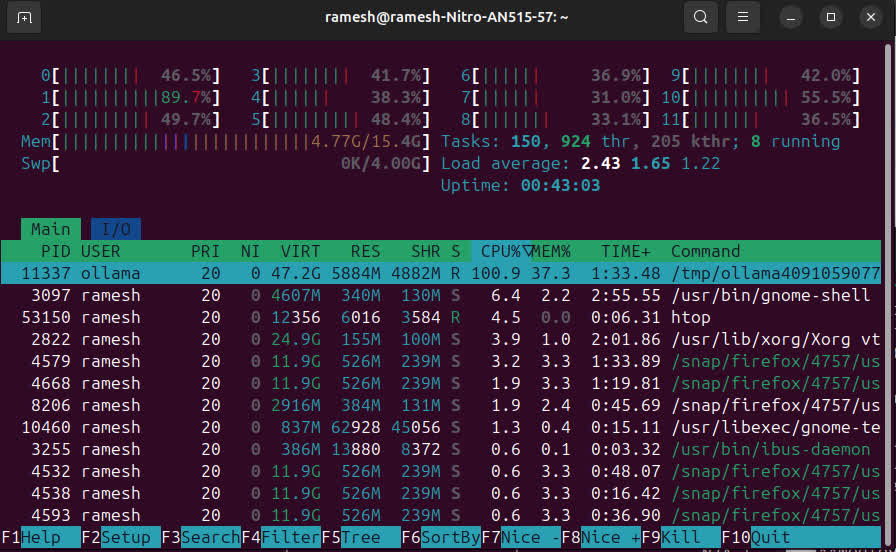Screen dimensions: 896x552
Task: Toggle CPU% sort order arrow
Action: [527, 251]
